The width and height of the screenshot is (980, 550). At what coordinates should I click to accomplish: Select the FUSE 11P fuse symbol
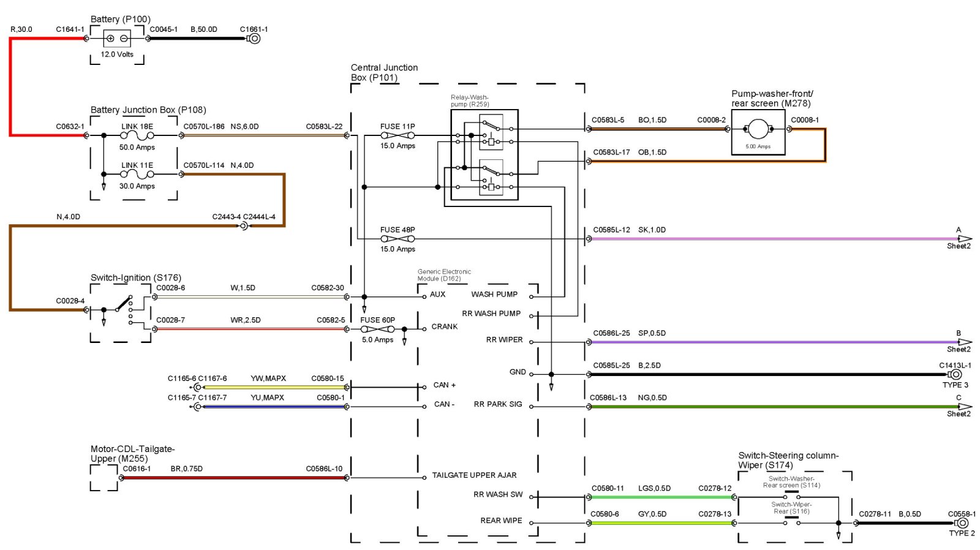398,135
